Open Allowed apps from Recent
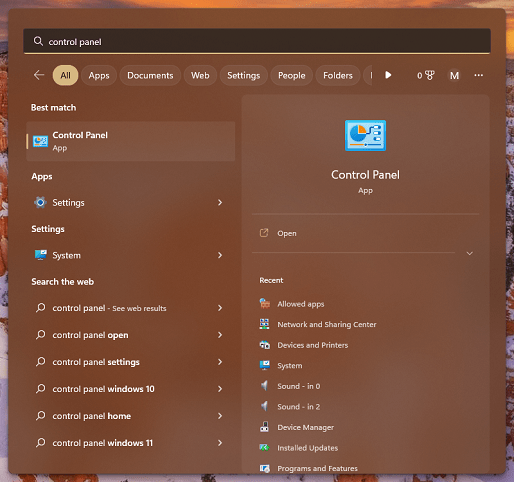The width and height of the screenshot is (514, 482). coord(301,304)
